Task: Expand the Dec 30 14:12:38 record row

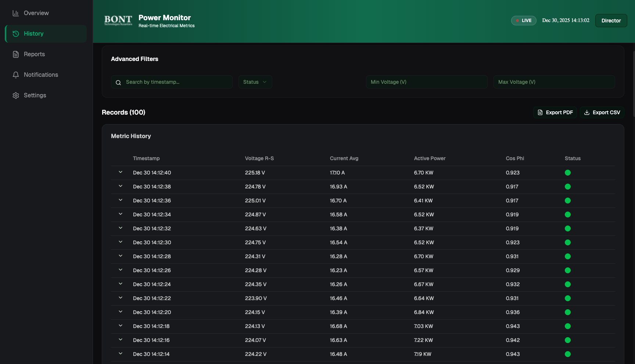Action: 121,186
